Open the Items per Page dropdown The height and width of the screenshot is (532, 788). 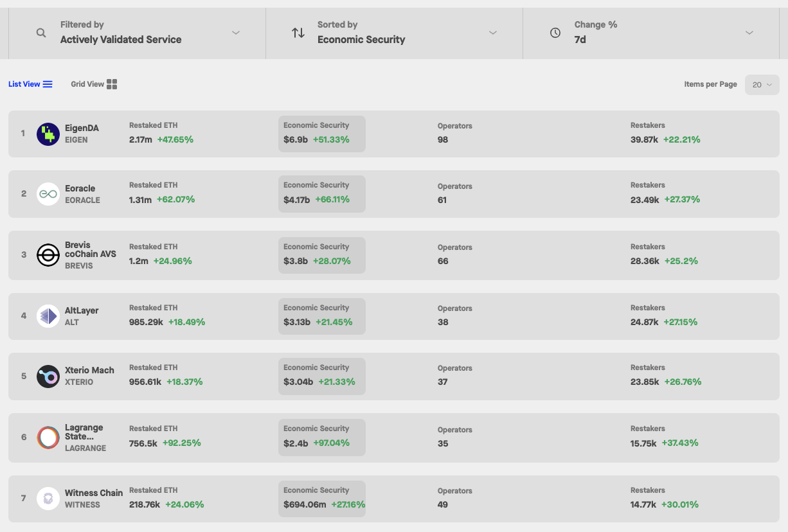[762, 85]
